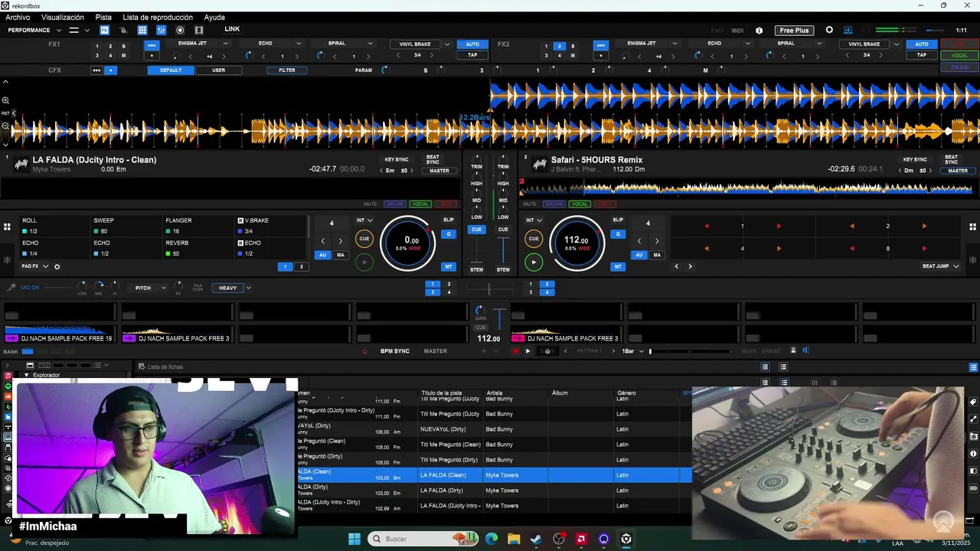
Task: Show the mixer panel icon
Action: (161, 30)
